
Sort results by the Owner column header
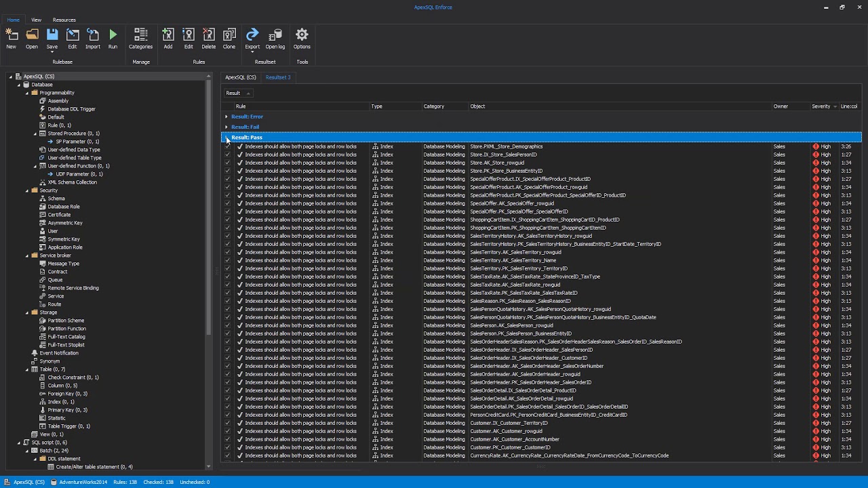coord(790,106)
